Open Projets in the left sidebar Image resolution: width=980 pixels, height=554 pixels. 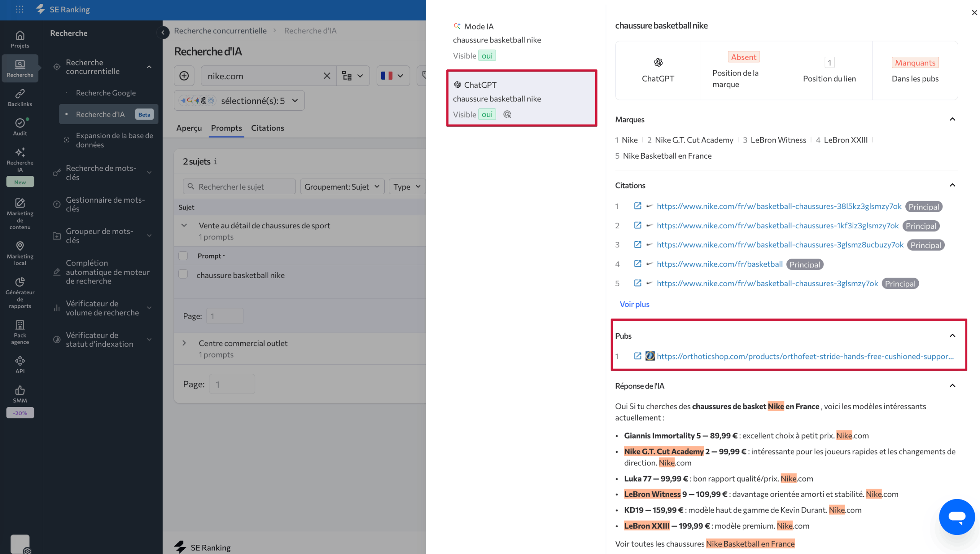[20, 39]
